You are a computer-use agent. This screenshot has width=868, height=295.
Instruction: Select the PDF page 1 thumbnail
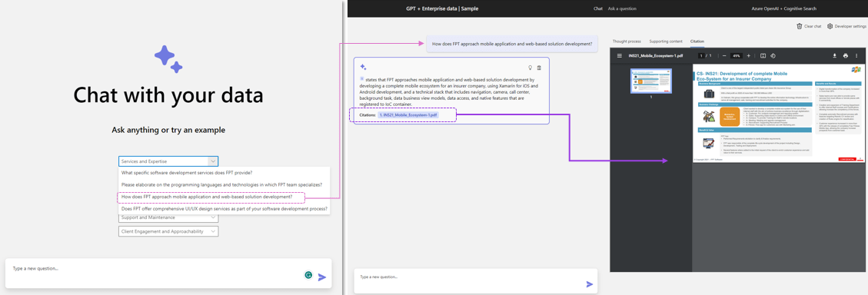pos(651,81)
